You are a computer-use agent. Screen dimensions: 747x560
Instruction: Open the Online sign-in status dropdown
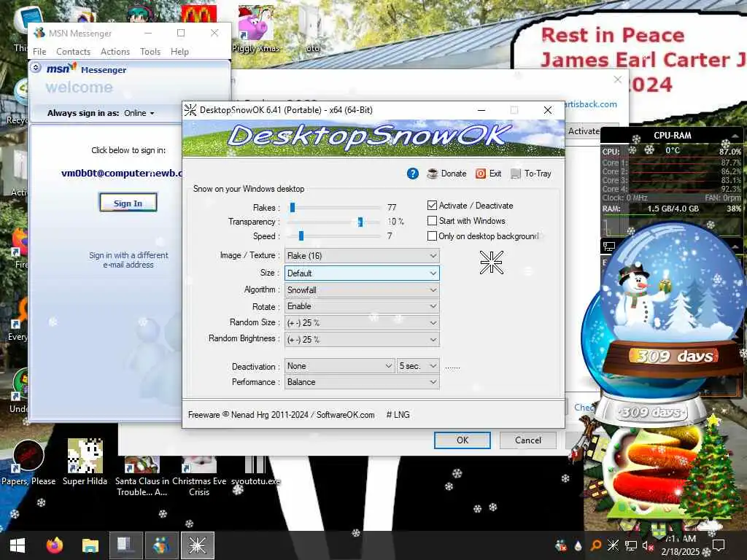pos(139,113)
